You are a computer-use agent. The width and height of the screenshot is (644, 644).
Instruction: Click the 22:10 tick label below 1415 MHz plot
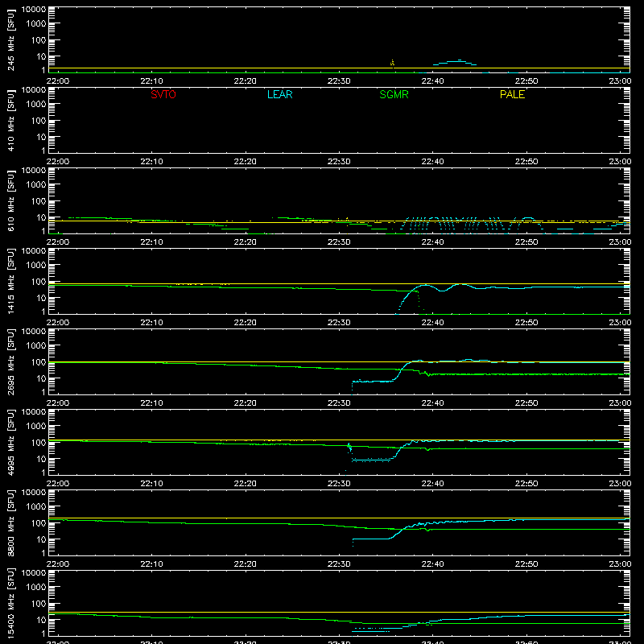[x=151, y=323]
